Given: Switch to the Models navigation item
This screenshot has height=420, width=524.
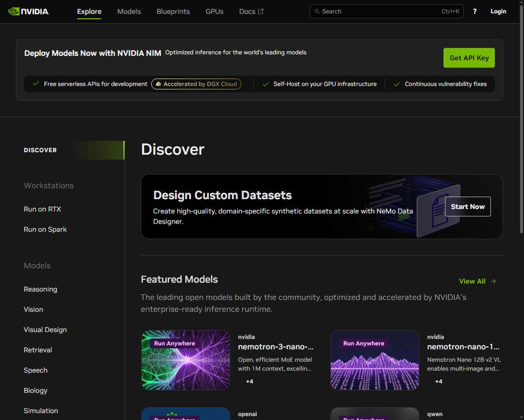Looking at the screenshot, I should coord(129,11).
